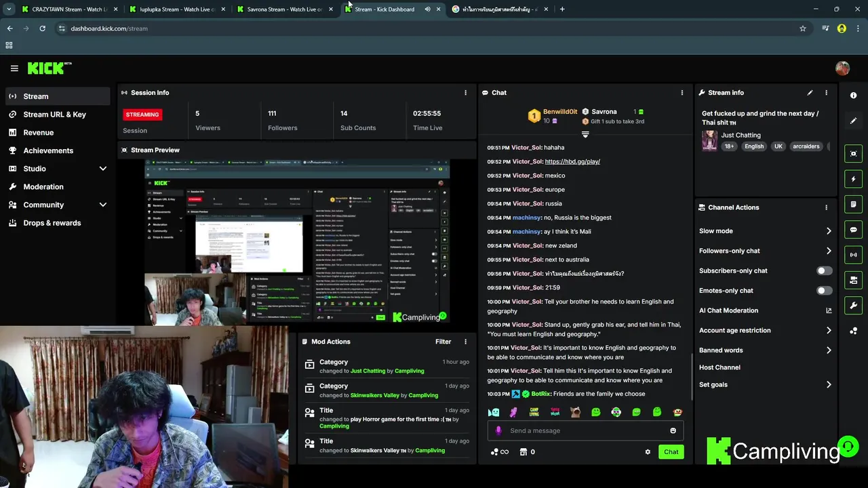This screenshot has height=488, width=868.
Task: Click the document icon in right toolbar
Action: [x=853, y=204]
